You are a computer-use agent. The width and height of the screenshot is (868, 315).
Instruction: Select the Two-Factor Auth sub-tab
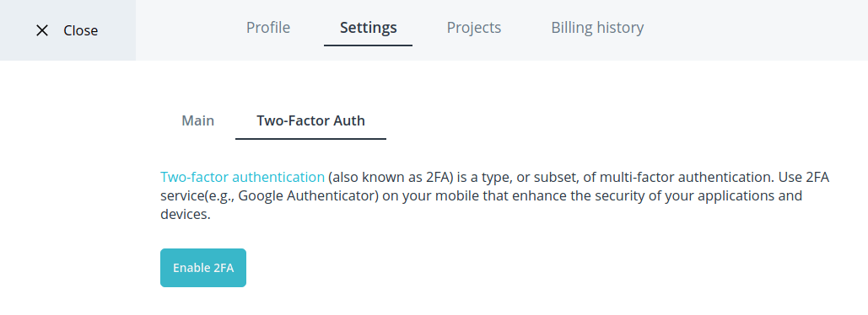click(x=310, y=120)
